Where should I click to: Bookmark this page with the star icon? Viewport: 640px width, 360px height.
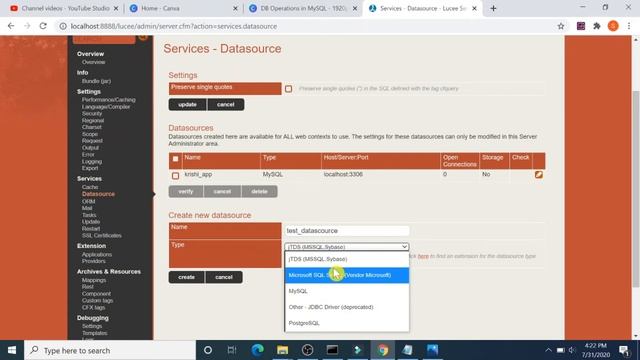561,26
